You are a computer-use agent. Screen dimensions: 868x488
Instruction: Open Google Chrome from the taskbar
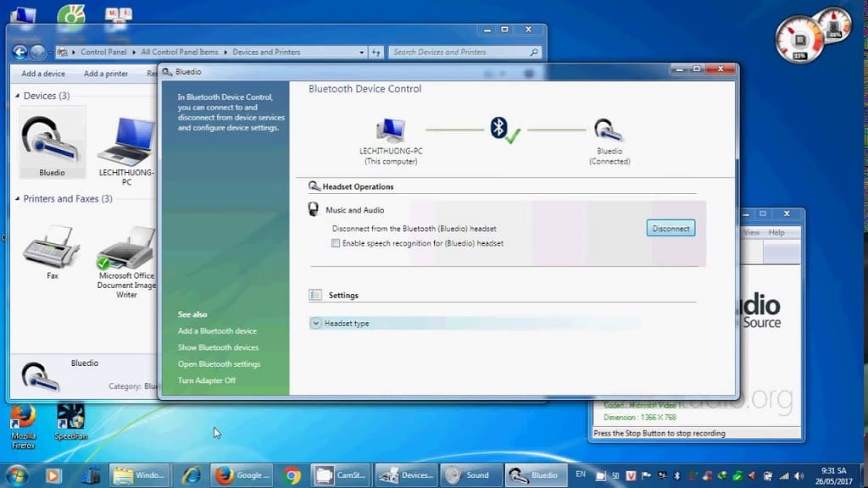click(292, 475)
